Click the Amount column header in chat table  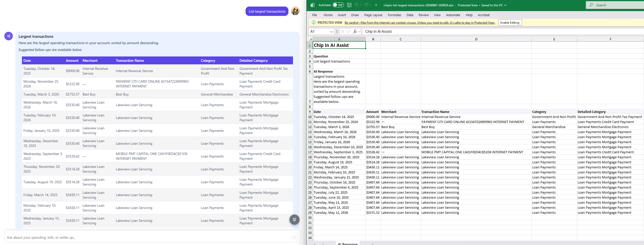[72, 60]
